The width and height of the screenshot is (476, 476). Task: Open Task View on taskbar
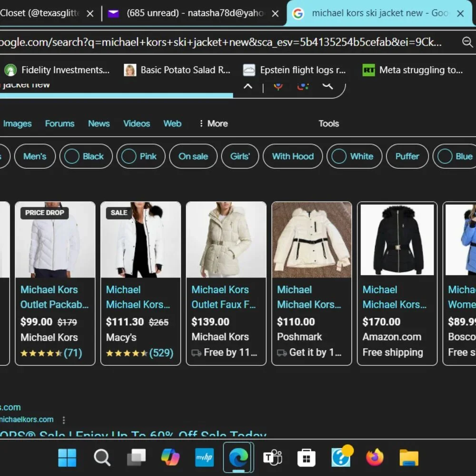(x=136, y=457)
